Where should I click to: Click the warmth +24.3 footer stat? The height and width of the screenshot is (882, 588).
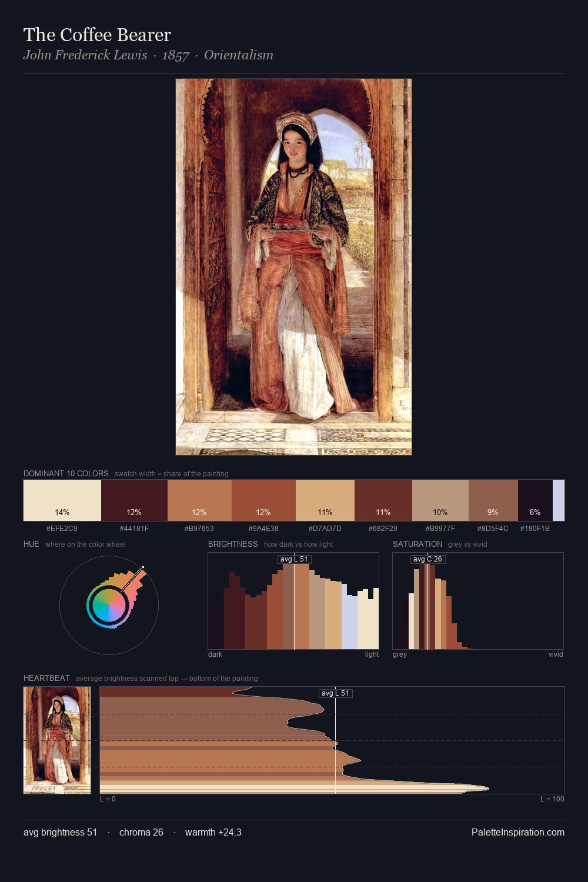tap(213, 832)
